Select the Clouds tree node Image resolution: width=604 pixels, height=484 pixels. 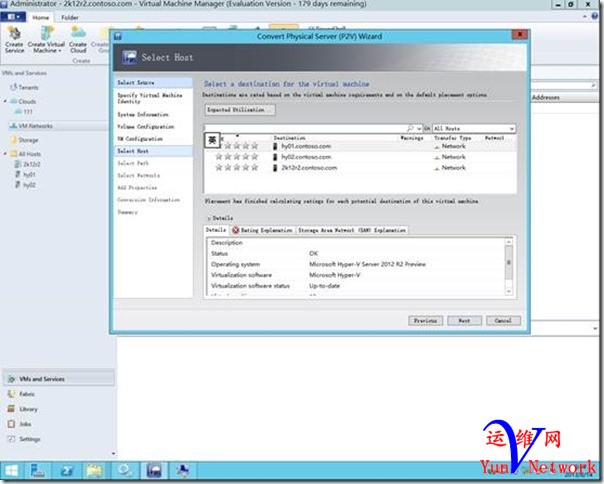27,102
